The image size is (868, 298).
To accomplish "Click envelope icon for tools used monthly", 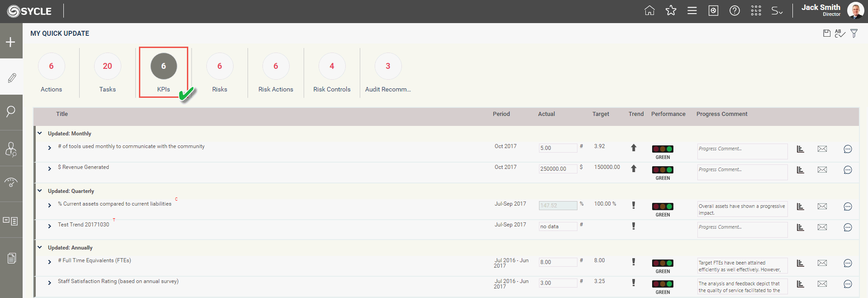I will (822, 149).
